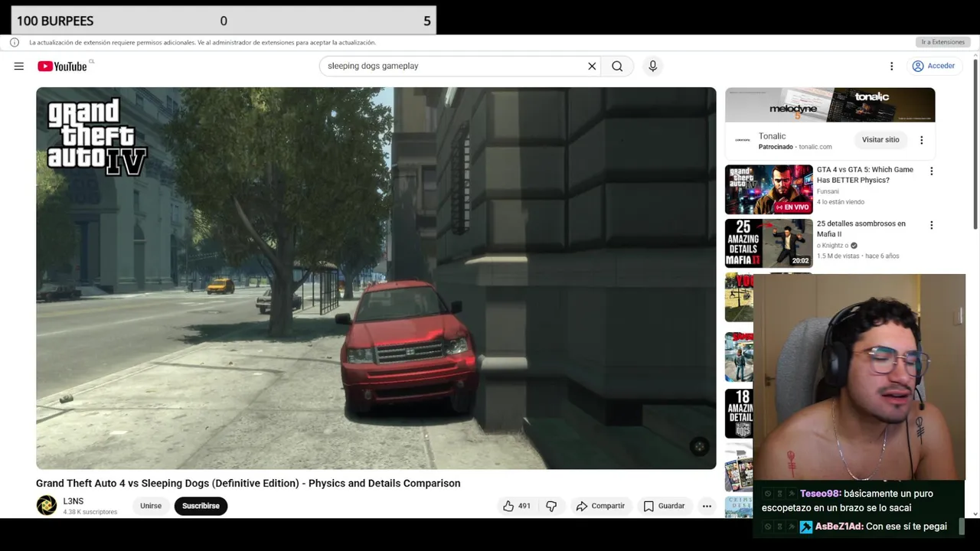Image resolution: width=980 pixels, height=551 pixels.
Task: Click the Knightz channel name
Action: (833, 245)
